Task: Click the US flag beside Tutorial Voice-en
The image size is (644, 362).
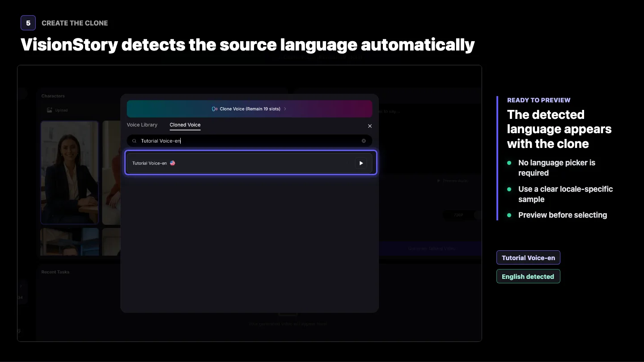Action: (173, 163)
